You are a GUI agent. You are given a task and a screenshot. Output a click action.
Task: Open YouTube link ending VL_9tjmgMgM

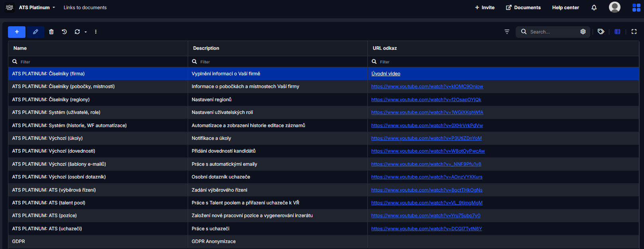click(x=427, y=203)
